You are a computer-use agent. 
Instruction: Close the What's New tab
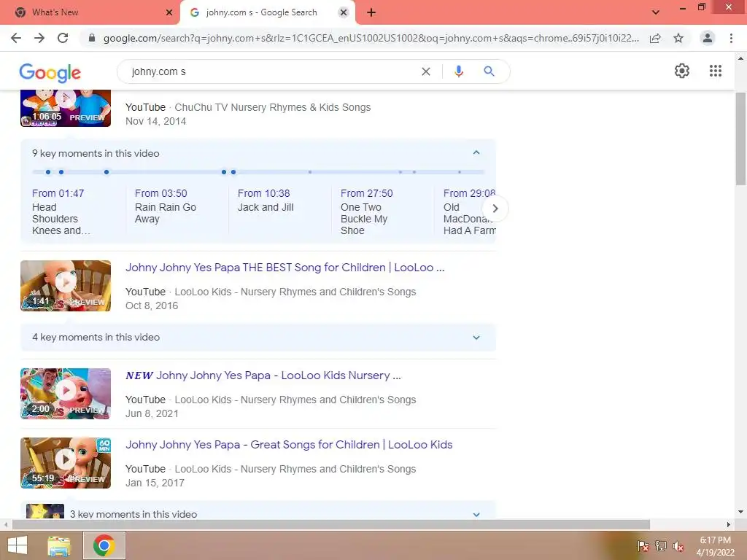[x=169, y=12]
